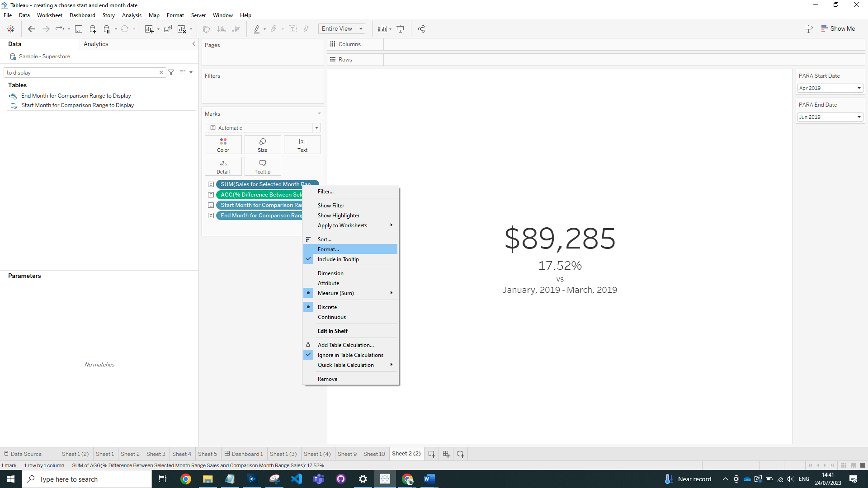Click the Share Workbook icon
This screenshot has height=488, width=868.
[421, 29]
